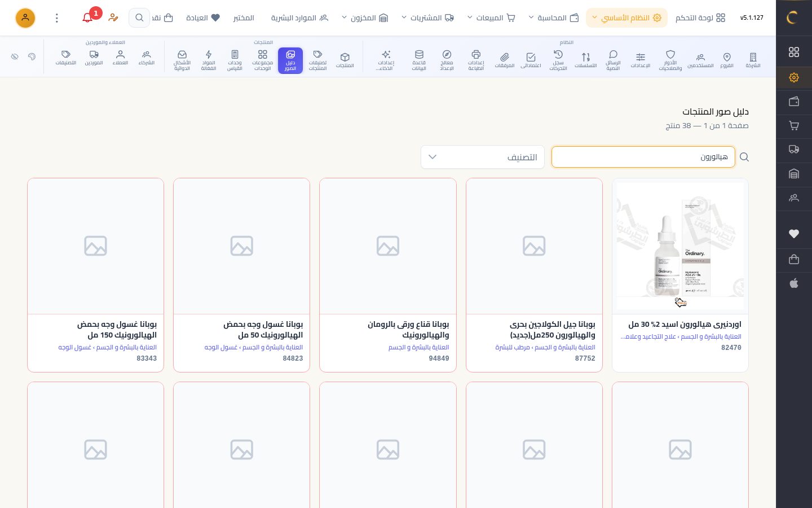Open the نقد shopping bag menu item
Screen dimensions: 812x508
pos(162,18)
